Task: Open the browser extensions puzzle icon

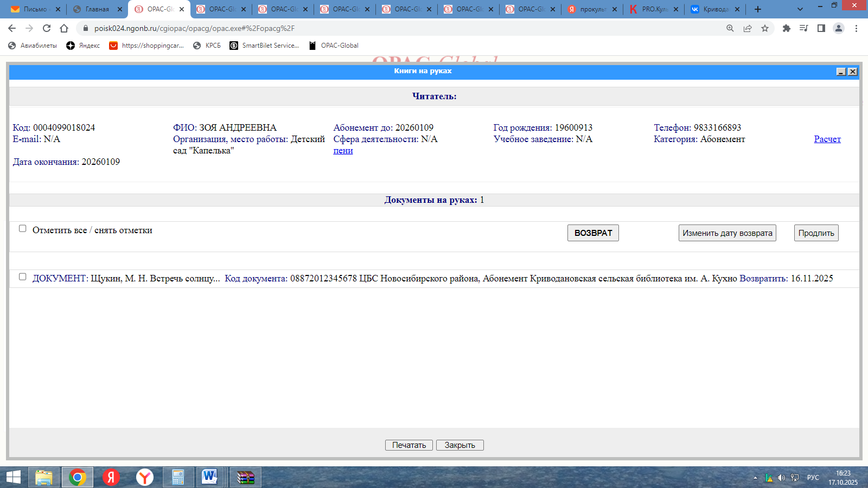Action: point(786,28)
